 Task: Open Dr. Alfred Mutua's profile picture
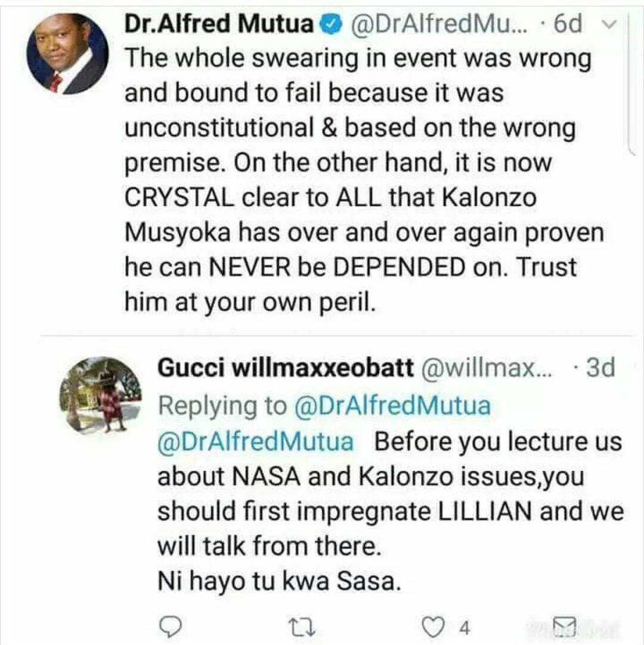tap(67, 54)
